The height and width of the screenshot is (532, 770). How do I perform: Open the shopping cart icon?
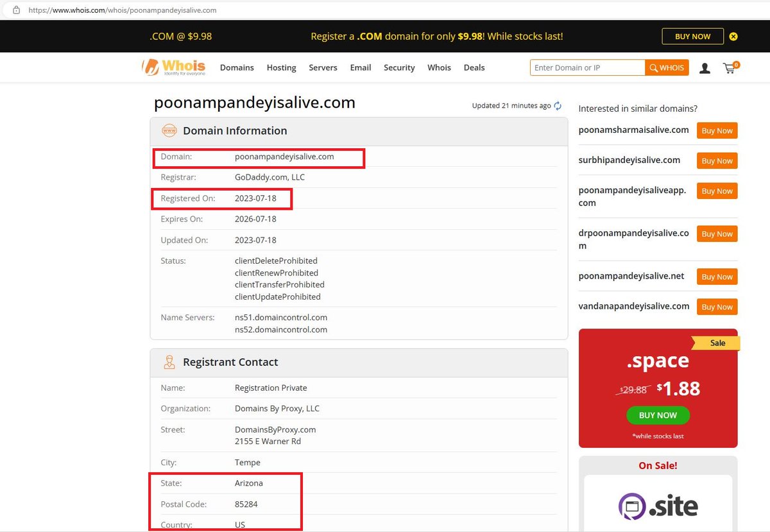coord(731,67)
